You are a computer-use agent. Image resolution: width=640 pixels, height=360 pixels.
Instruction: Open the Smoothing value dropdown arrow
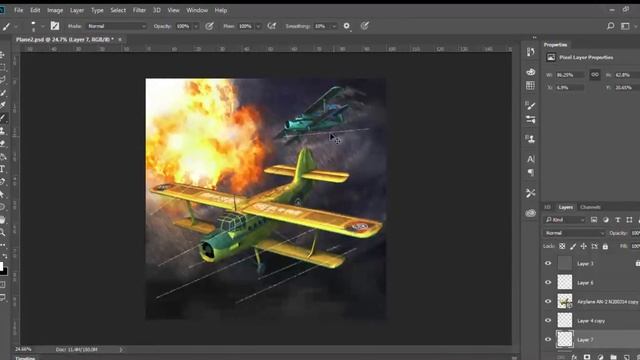334,26
